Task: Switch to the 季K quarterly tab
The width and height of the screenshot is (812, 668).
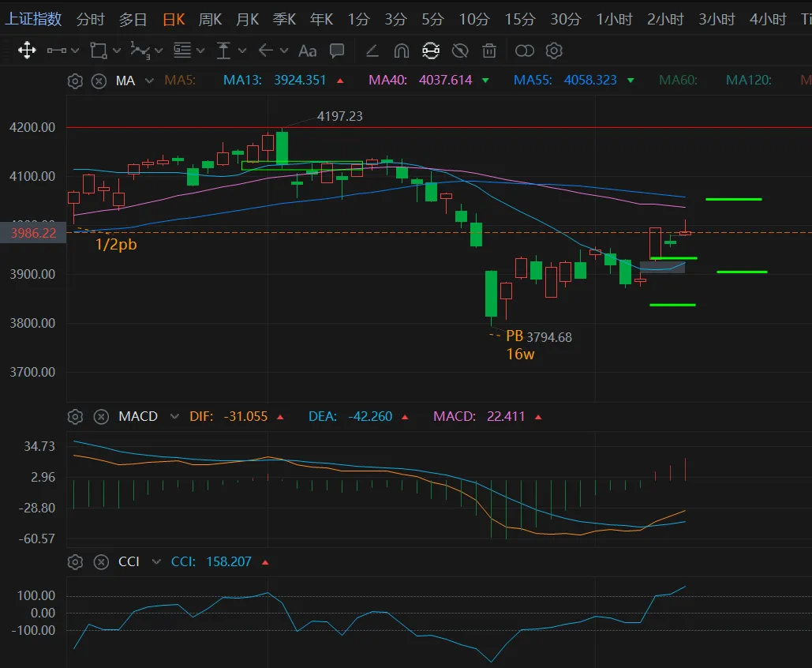Action: click(x=284, y=20)
